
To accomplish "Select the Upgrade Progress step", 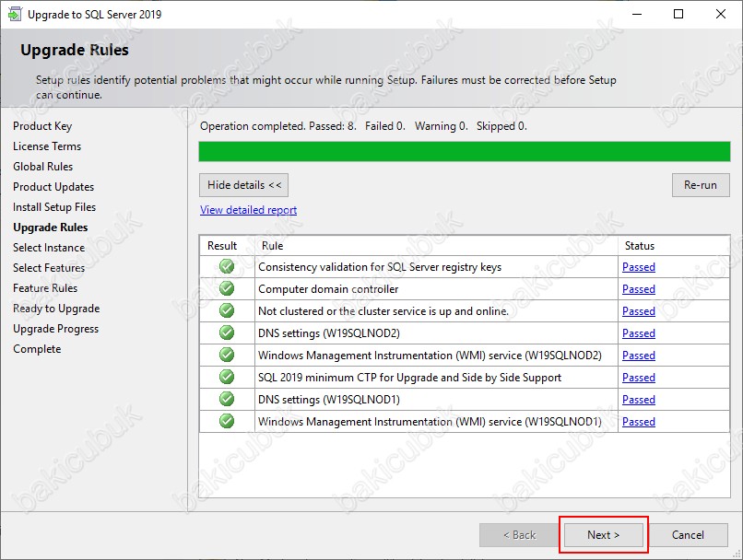I will click(56, 329).
